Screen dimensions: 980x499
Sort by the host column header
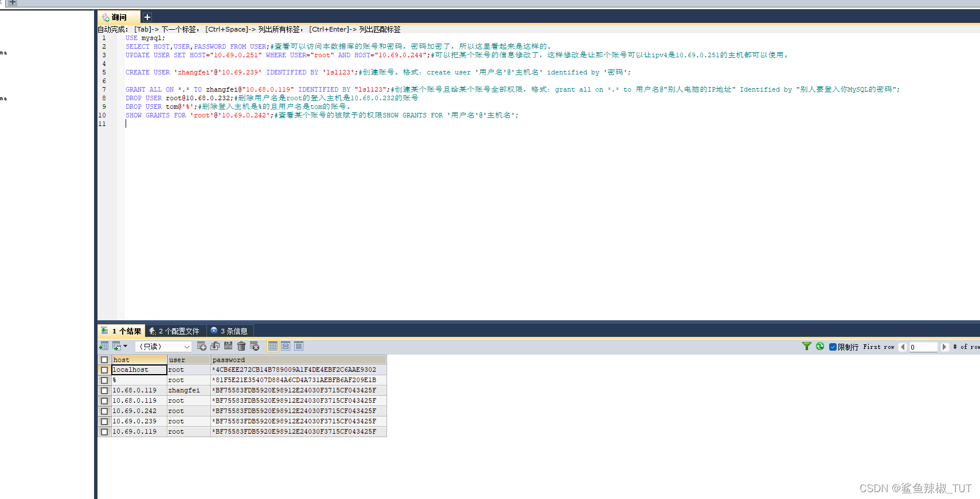coord(139,360)
